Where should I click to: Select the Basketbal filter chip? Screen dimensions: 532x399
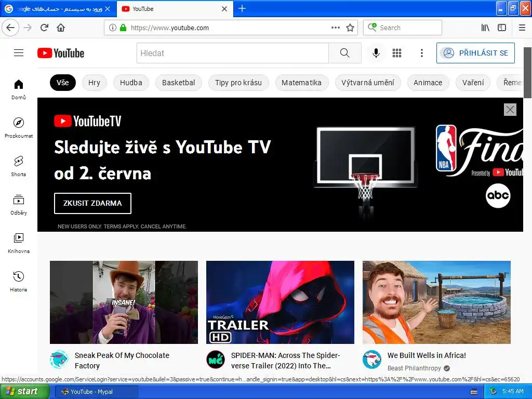click(179, 83)
